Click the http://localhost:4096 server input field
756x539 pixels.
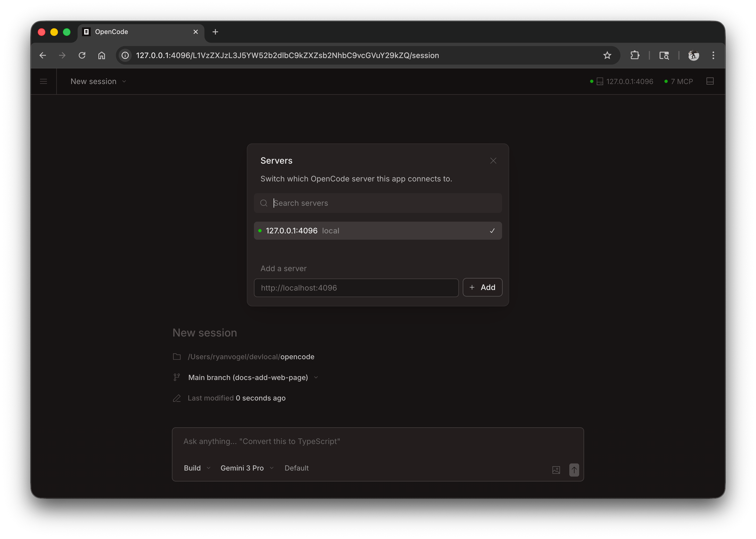point(355,288)
